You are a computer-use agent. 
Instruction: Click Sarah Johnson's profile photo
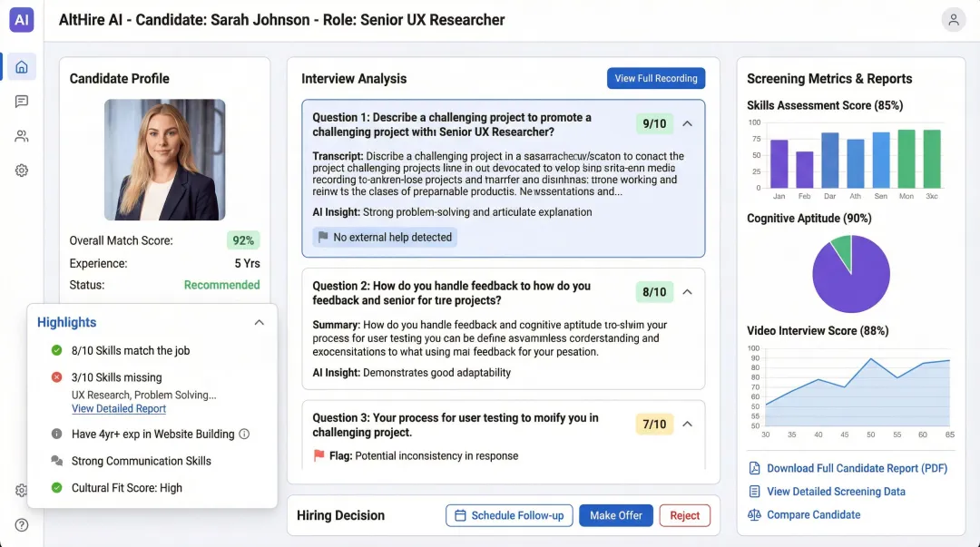(x=164, y=159)
